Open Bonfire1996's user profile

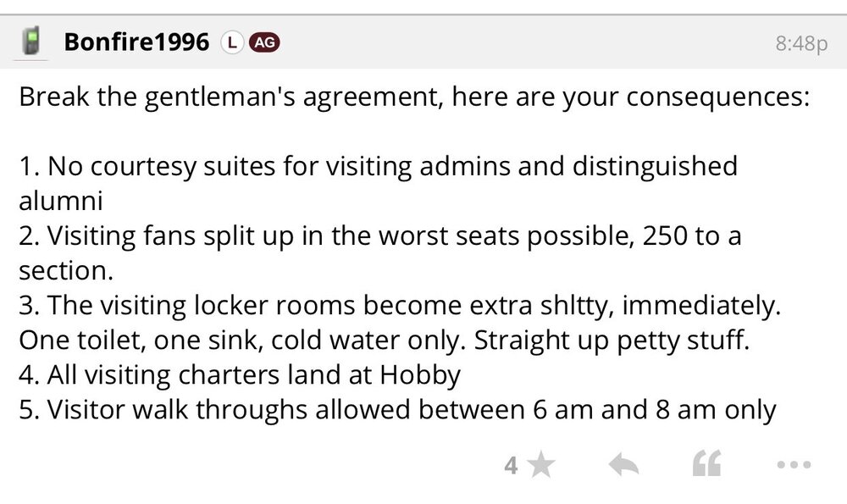136,42
